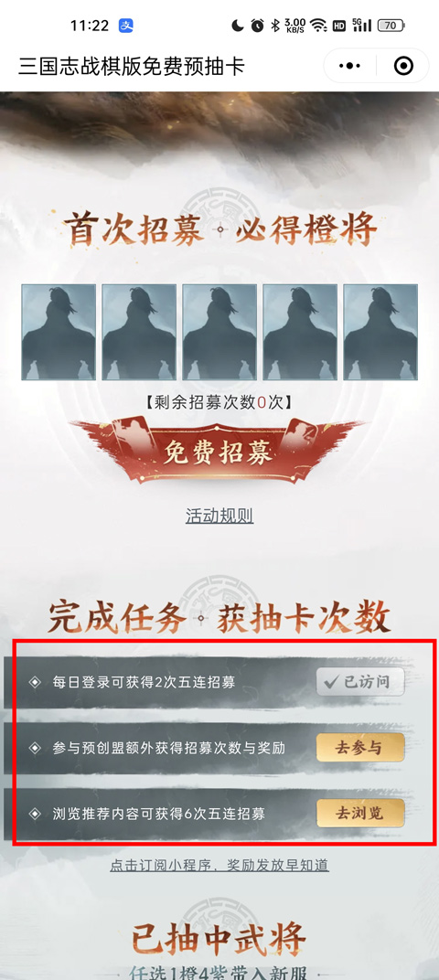Tap the Alipay icon in status bar
439x980 pixels.
[x=125, y=26]
